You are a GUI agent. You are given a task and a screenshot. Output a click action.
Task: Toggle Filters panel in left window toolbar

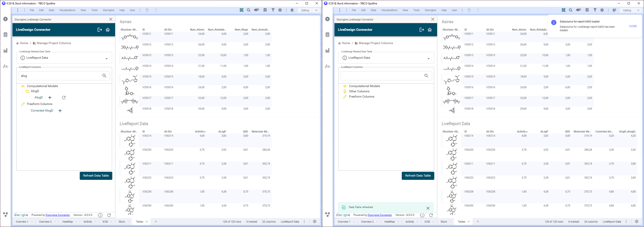273,10
